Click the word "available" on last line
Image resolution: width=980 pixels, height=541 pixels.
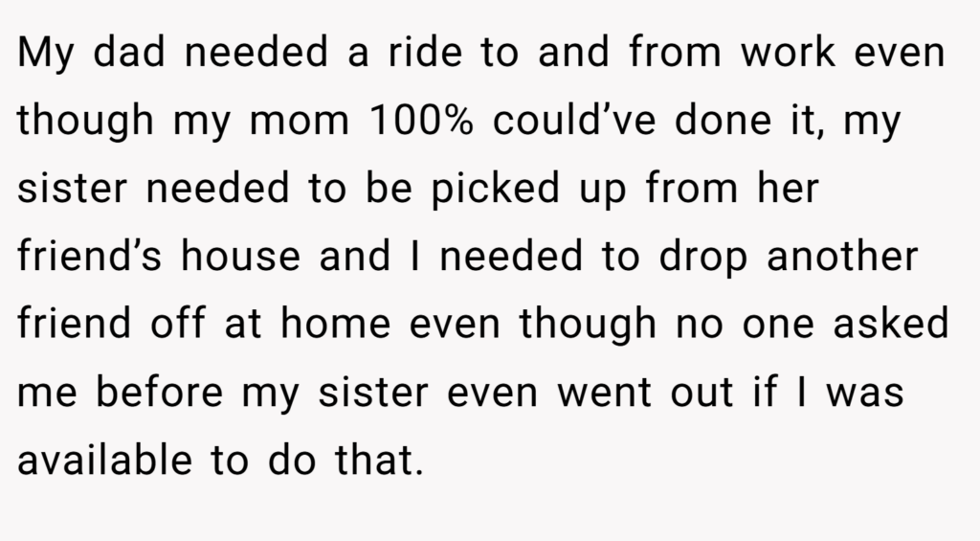[x=104, y=461]
